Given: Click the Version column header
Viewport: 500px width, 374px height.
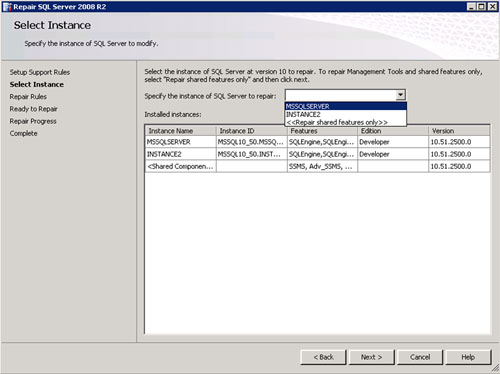Looking at the screenshot, I should point(459,131).
